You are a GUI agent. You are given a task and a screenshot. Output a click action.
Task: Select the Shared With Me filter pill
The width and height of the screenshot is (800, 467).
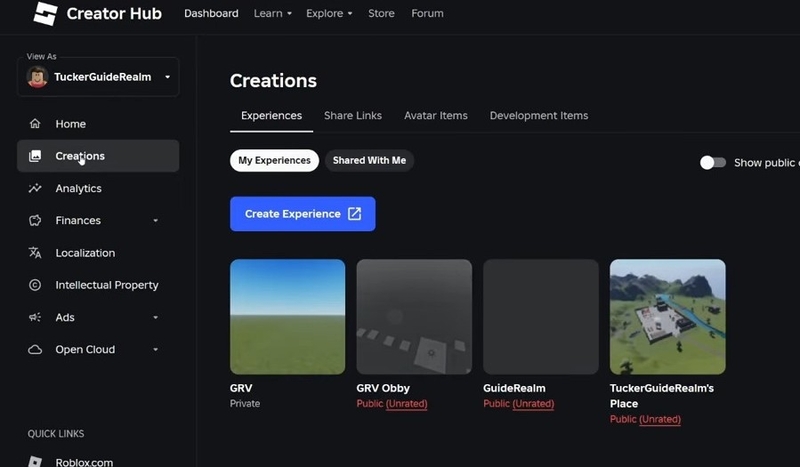click(369, 160)
